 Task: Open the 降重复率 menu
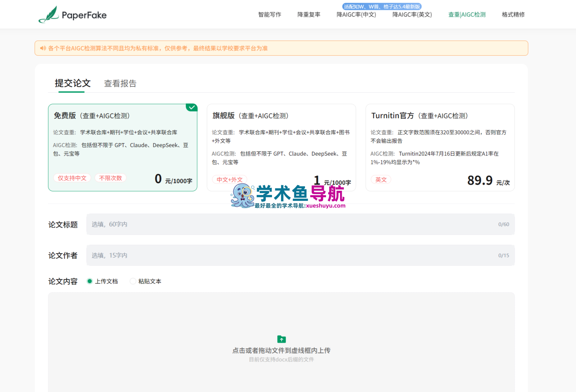coord(309,14)
